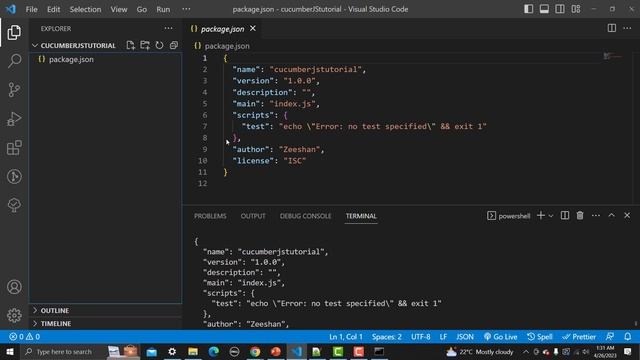
Task: Create a new terminal with plus icon
Action: (541, 216)
